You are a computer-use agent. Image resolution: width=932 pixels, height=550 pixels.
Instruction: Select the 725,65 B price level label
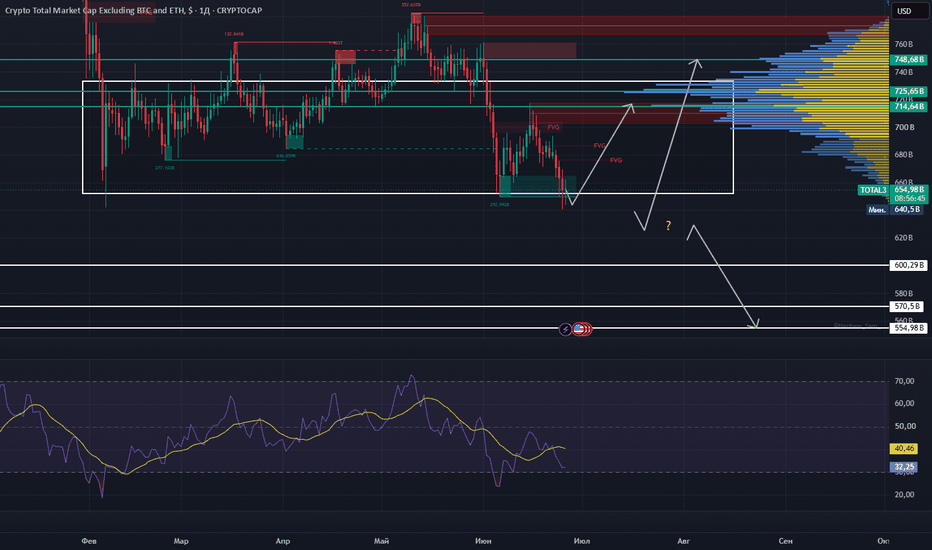coord(909,91)
